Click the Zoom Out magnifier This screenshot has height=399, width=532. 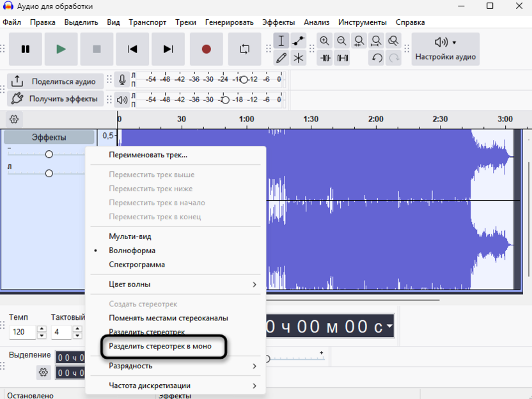point(341,41)
